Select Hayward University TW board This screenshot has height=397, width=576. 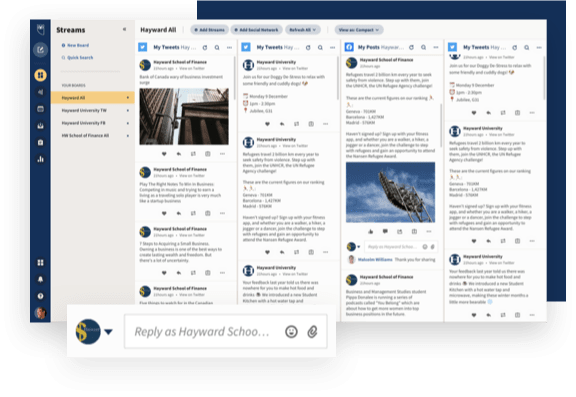93,110
